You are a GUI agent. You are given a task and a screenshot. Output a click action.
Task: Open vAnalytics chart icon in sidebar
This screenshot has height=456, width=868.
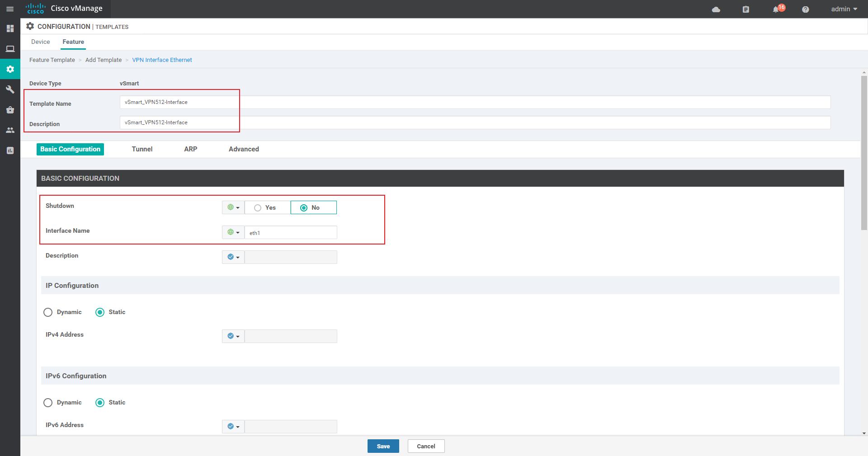[10, 150]
